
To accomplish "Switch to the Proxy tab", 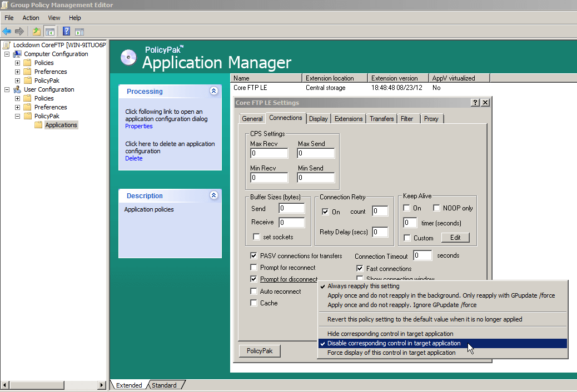I will click(431, 119).
